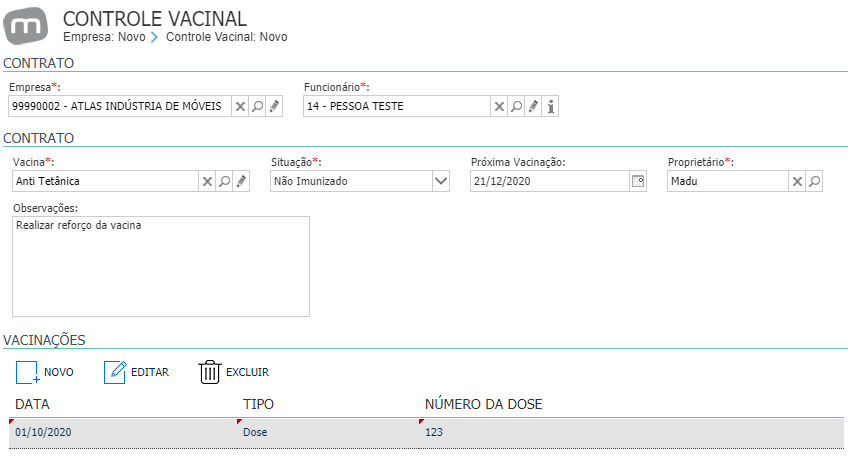
Task: Click NOVO to add a vaccination
Action: tap(45, 372)
